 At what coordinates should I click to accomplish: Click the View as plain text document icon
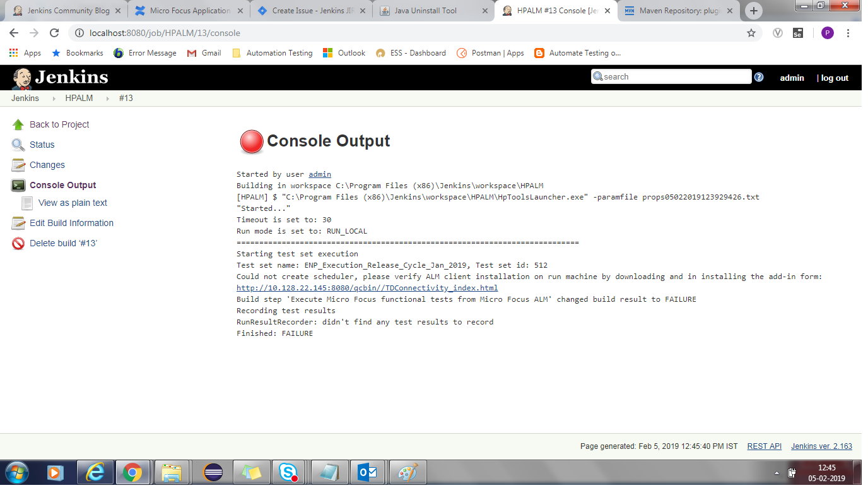click(27, 203)
